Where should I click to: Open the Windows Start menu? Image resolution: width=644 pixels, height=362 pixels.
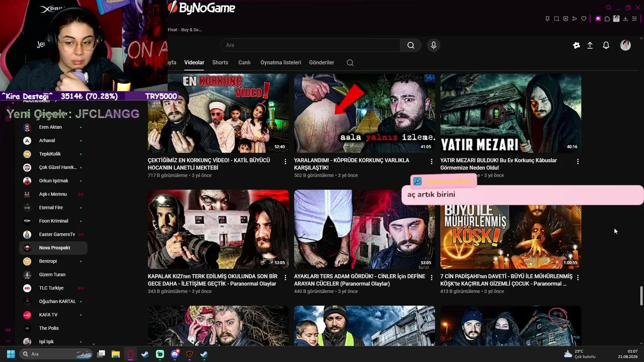pos(11,354)
